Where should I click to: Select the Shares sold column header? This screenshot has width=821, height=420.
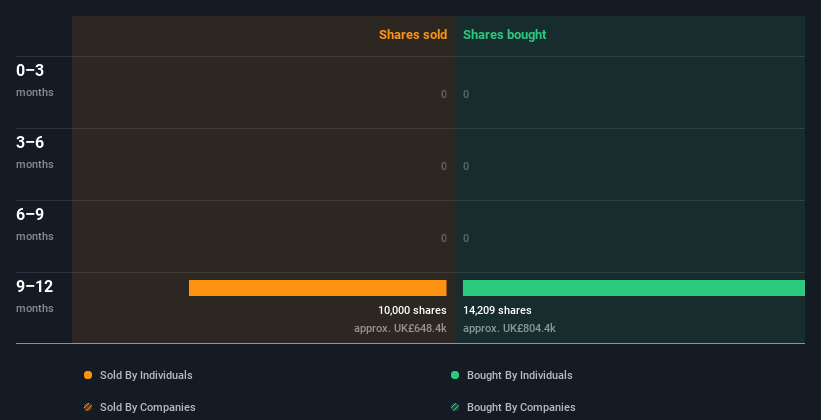point(412,35)
